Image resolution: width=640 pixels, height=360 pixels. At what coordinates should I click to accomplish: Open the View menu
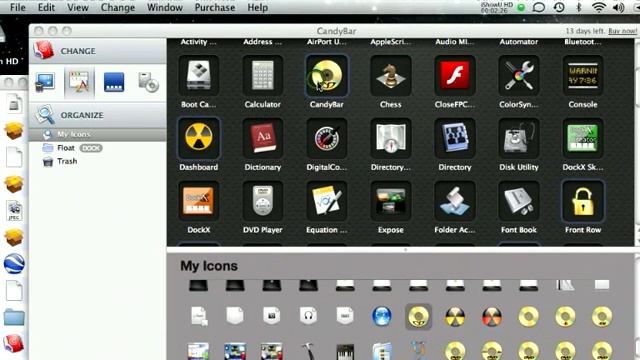[78, 7]
